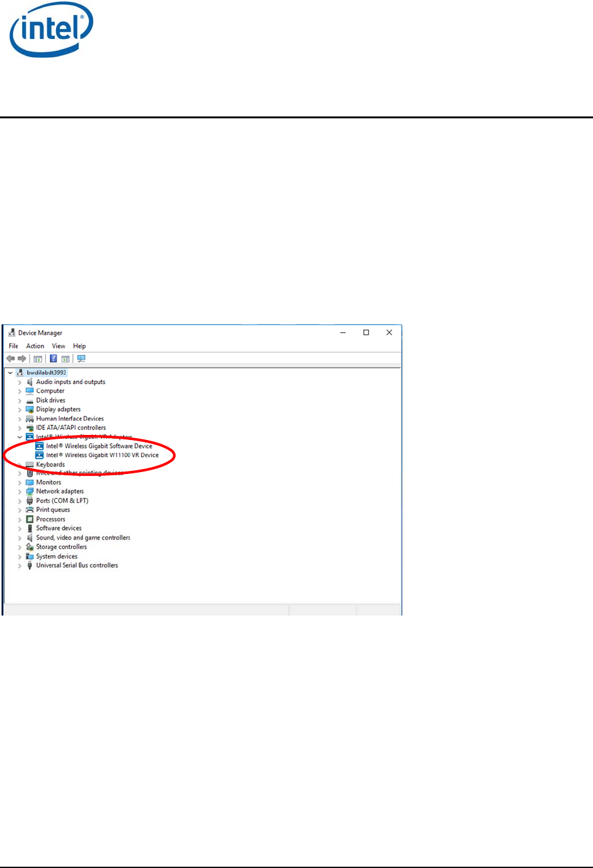Select the Disk drives icon
This screenshot has height=868, width=593.
coord(30,400)
